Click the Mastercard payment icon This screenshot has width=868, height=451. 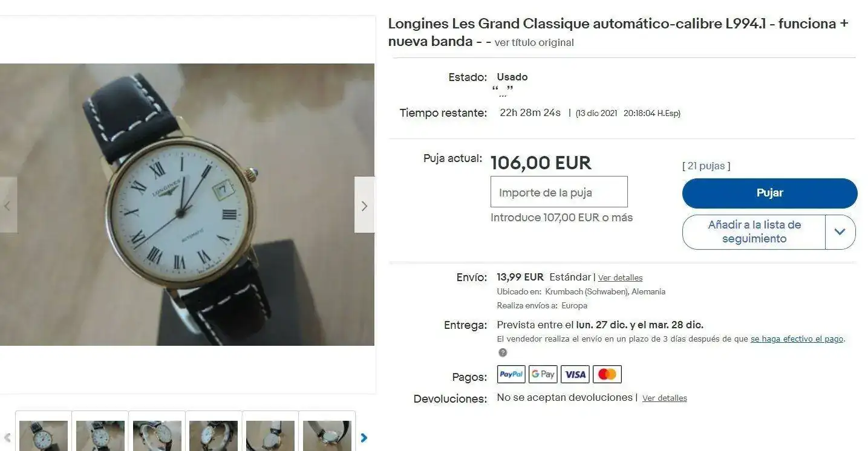(607, 374)
